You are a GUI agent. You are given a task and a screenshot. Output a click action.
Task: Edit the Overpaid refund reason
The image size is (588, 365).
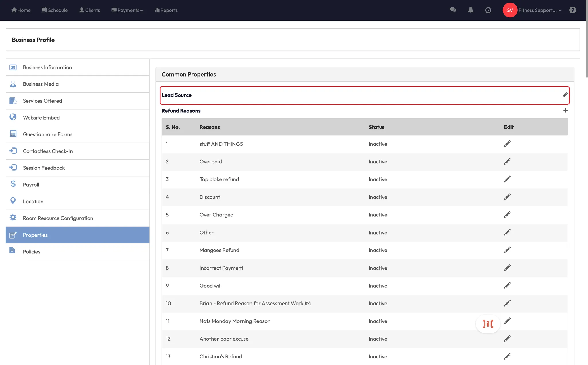[x=507, y=161]
